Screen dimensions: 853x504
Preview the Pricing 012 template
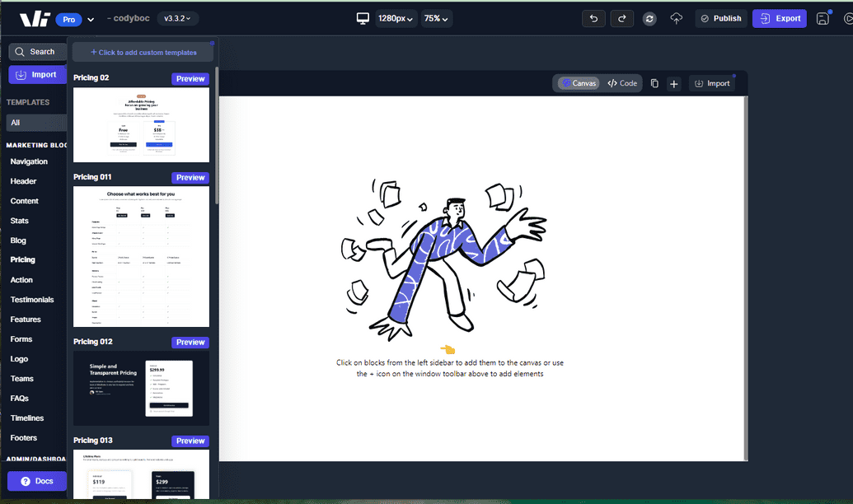190,343
